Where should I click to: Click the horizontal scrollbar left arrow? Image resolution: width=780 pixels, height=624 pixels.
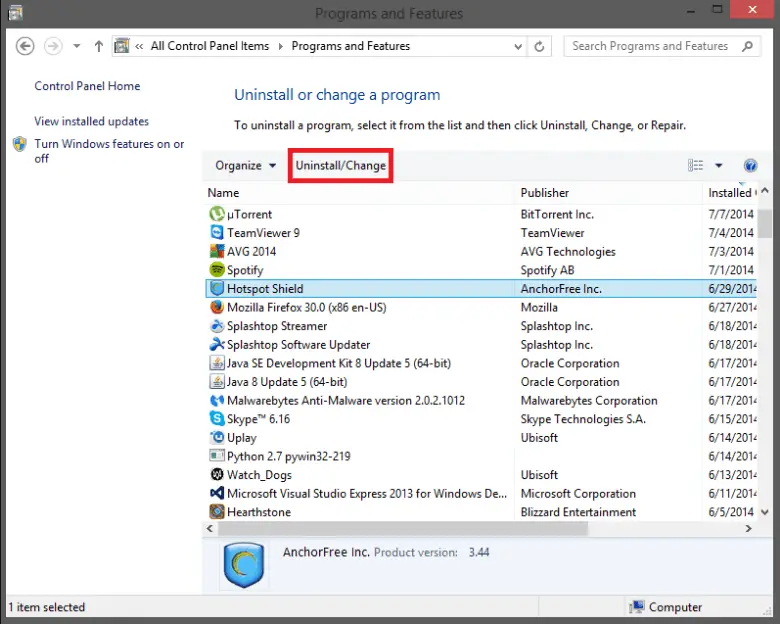click(x=209, y=529)
